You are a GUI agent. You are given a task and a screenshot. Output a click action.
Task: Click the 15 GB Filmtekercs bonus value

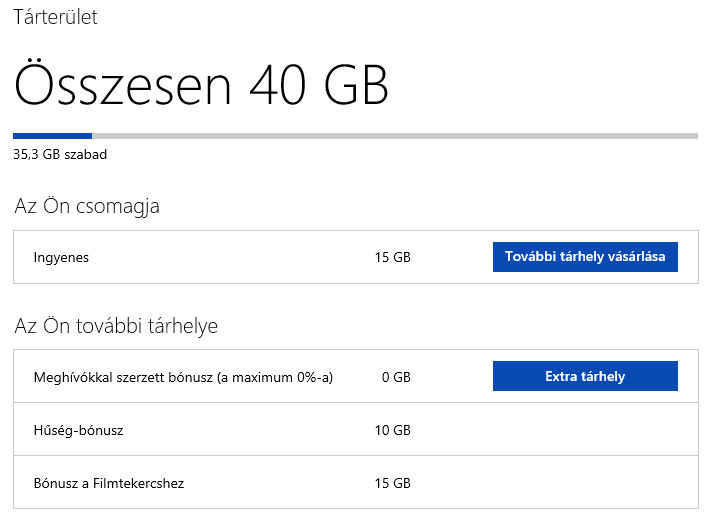[x=393, y=483]
